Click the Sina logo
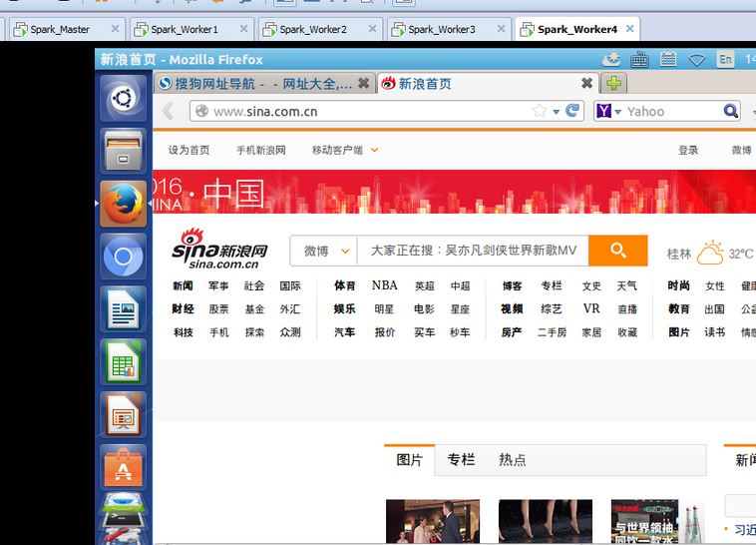The height and width of the screenshot is (545, 756). click(x=219, y=250)
